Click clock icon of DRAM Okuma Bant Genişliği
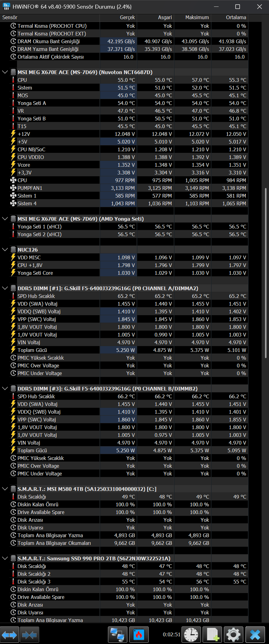 tap(13, 41)
